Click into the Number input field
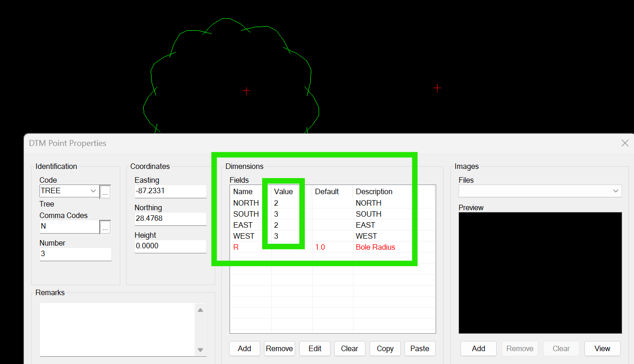Image resolution: width=634 pixels, height=364 pixels. 75,254
